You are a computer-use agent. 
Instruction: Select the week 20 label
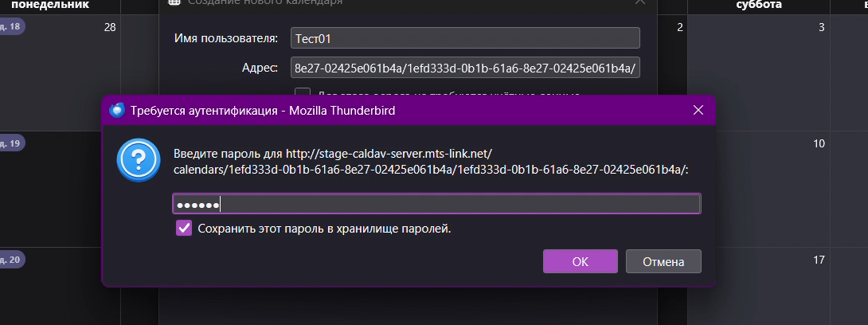[12, 260]
